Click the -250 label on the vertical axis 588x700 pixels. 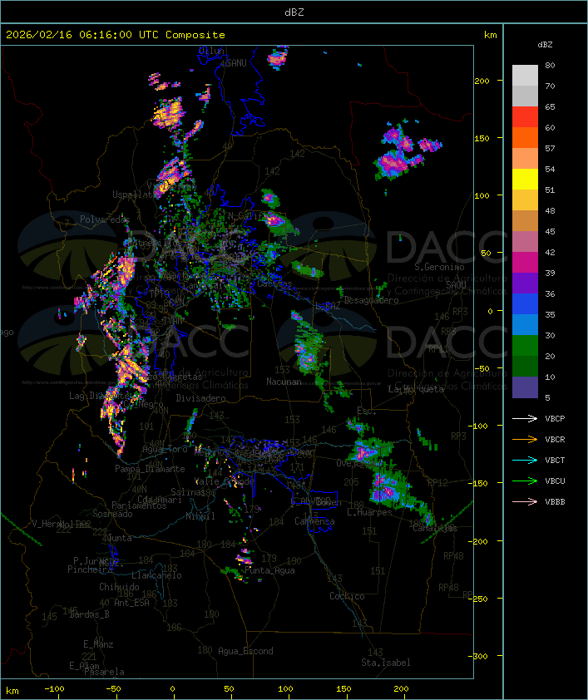[478, 599]
